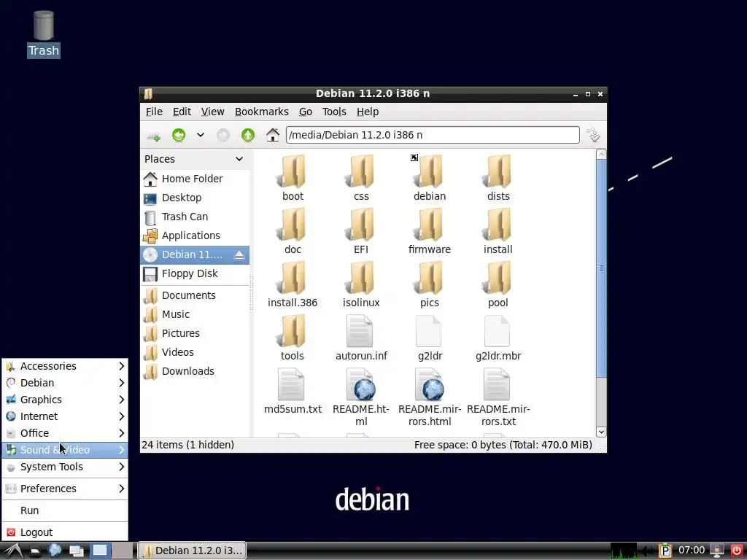Open Videos bookmark in sidebar

point(195,352)
